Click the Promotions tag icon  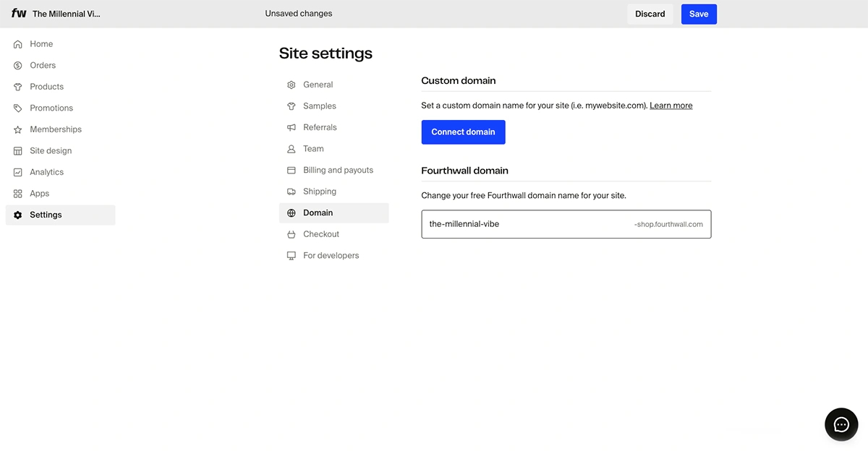18,108
